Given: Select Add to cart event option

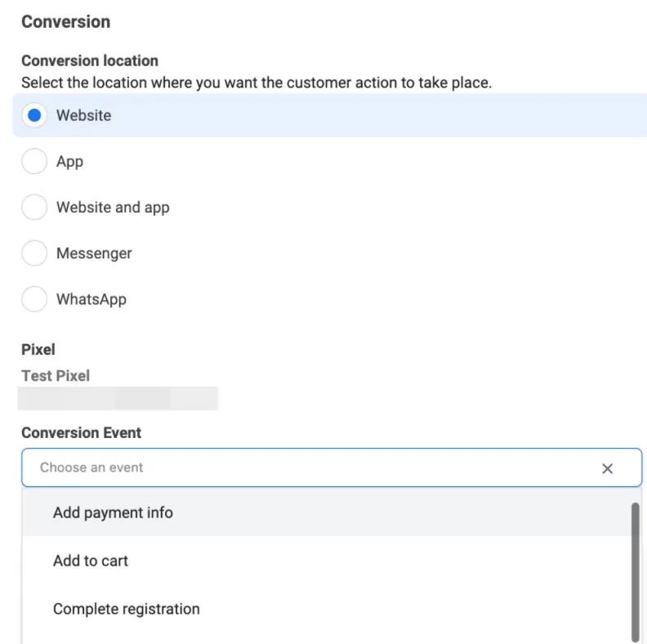Looking at the screenshot, I should pos(91,561).
